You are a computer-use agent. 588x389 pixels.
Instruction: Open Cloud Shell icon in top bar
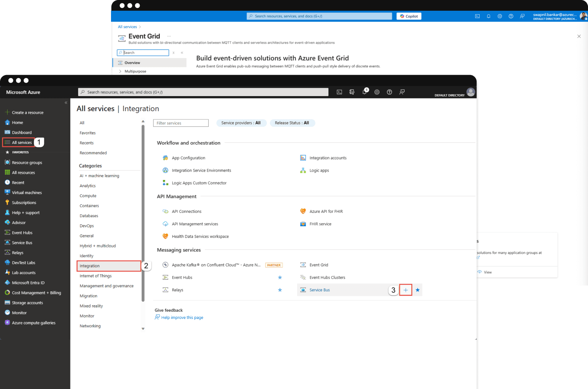[339, 92]
